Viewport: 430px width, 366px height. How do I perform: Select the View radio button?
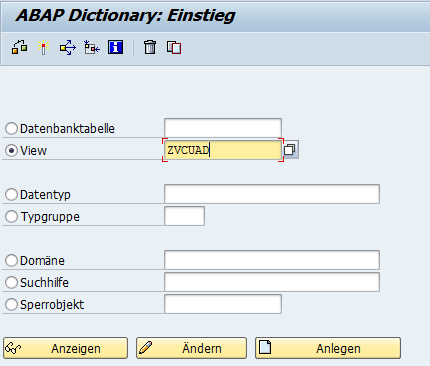pos(11,150)
